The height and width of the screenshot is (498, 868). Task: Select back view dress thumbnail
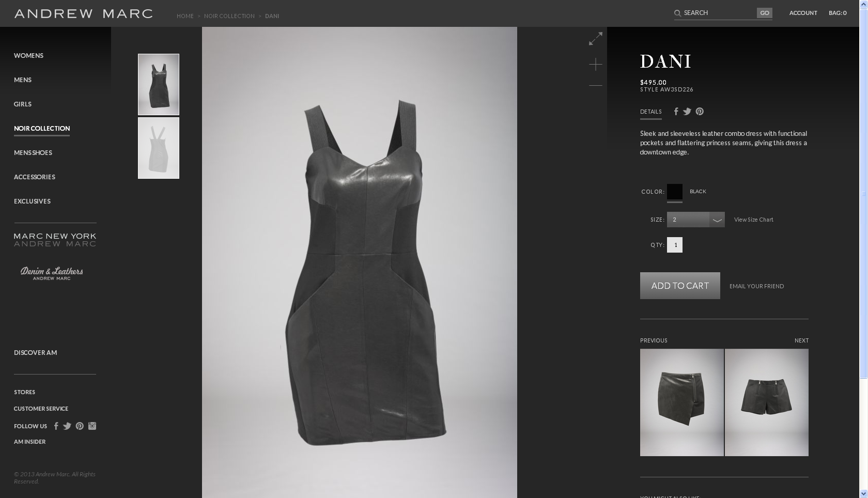(159, 148)
